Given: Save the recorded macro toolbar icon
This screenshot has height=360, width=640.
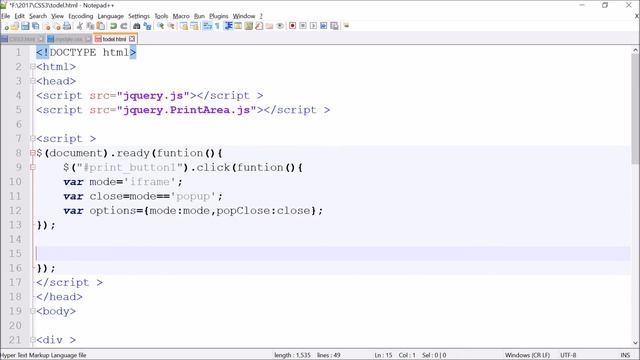Looking at the screenshot, I should pos(334,26).
